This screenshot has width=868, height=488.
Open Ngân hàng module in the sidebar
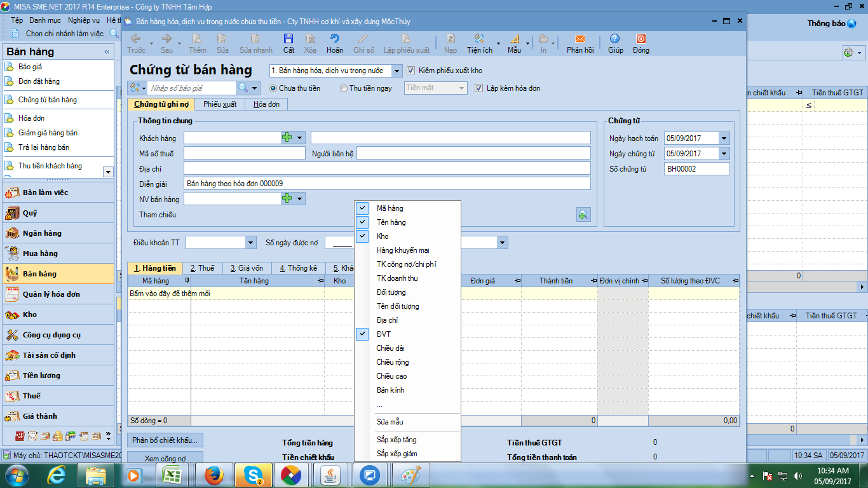(58, 233)
